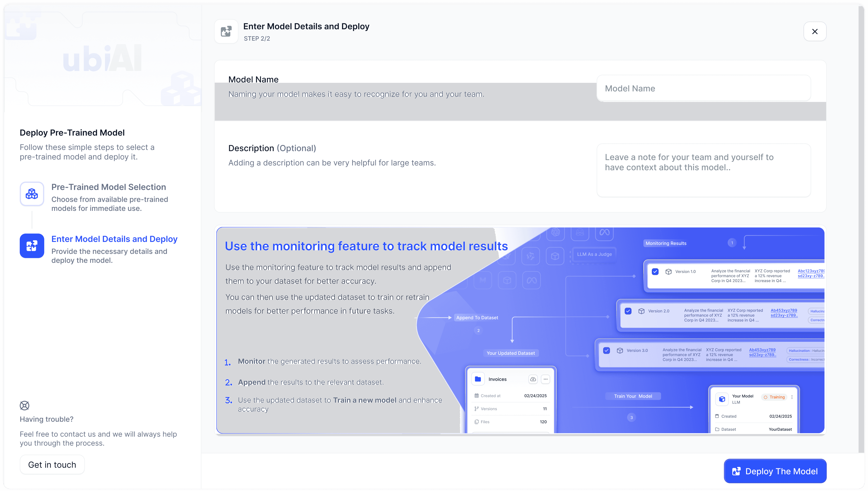Click the lifebuoy help icon above Having trouble
This screenshot has height=491, width=868.
(x=24, y=405)
